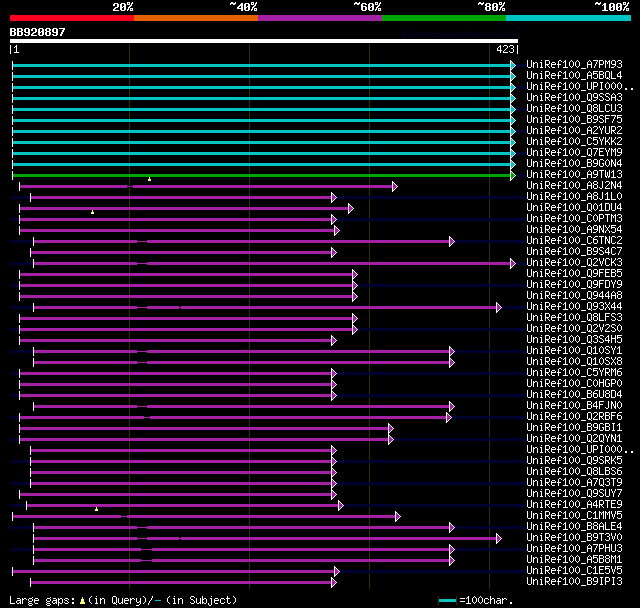This screenshot has height=608, width=640.
Task: Click the purple alignment bar for Q2V2S0
Action: pos(187,330)
